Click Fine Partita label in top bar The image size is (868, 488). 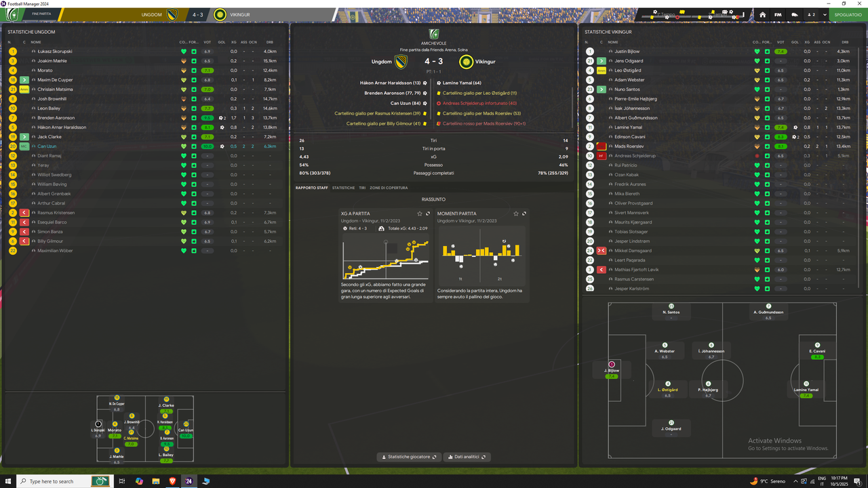(41, 14)
